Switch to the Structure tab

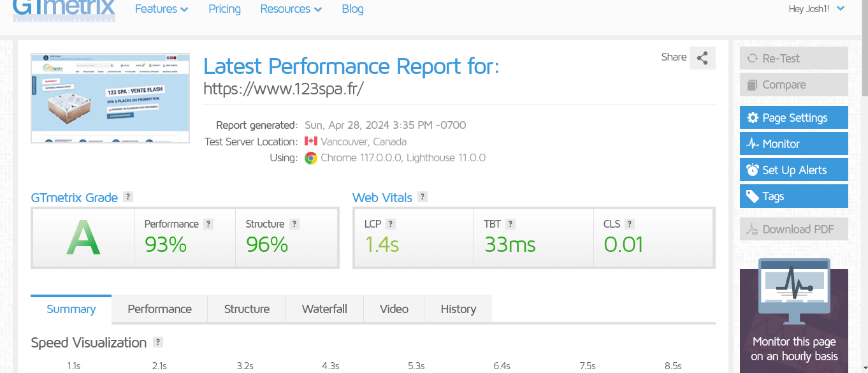tap(247, 309)
